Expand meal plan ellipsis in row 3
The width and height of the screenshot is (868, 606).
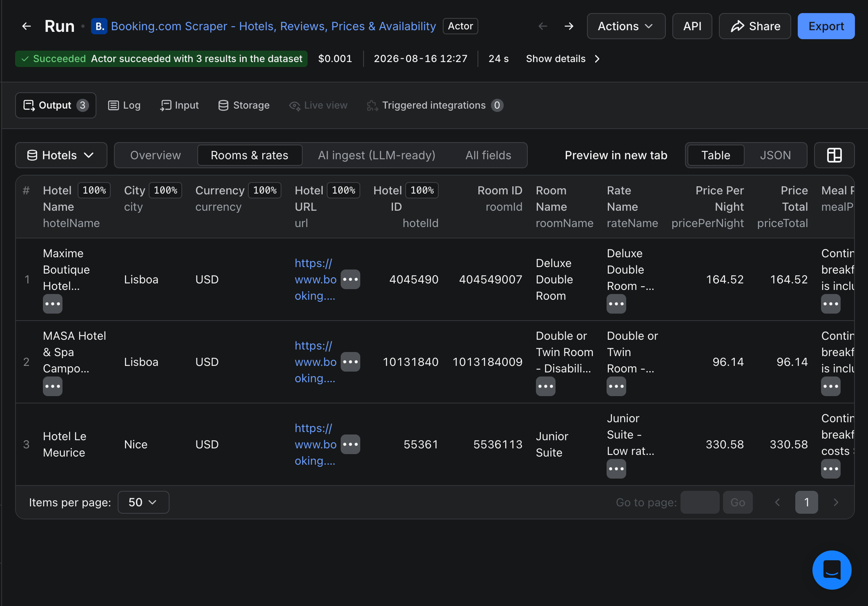[x=831, y=469]
